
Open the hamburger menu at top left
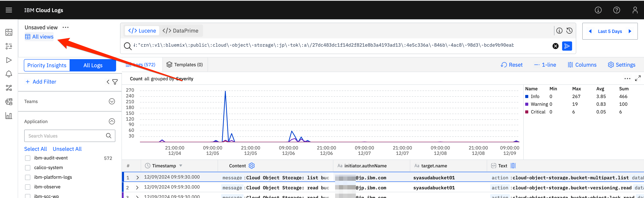[x=9, y=10]
